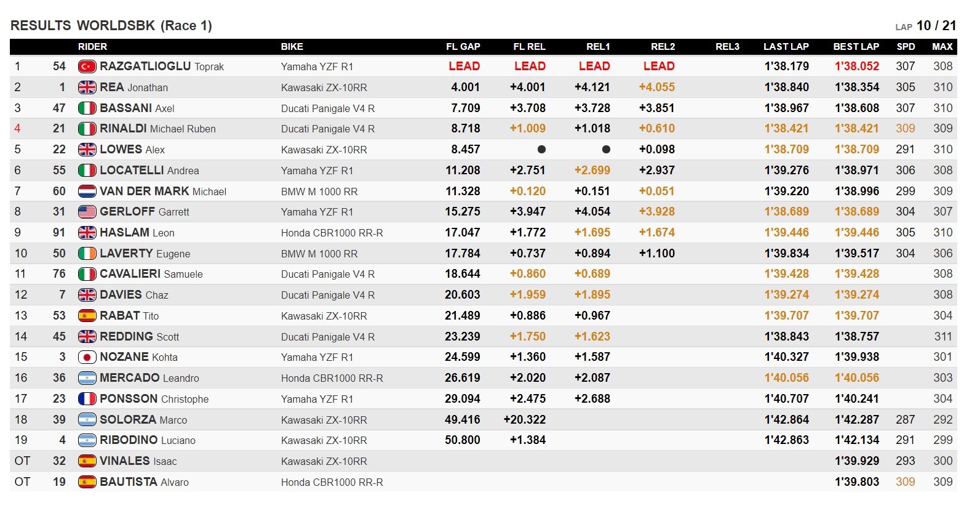Click the LAP 10 / 21 indicator

pos(926,26)
